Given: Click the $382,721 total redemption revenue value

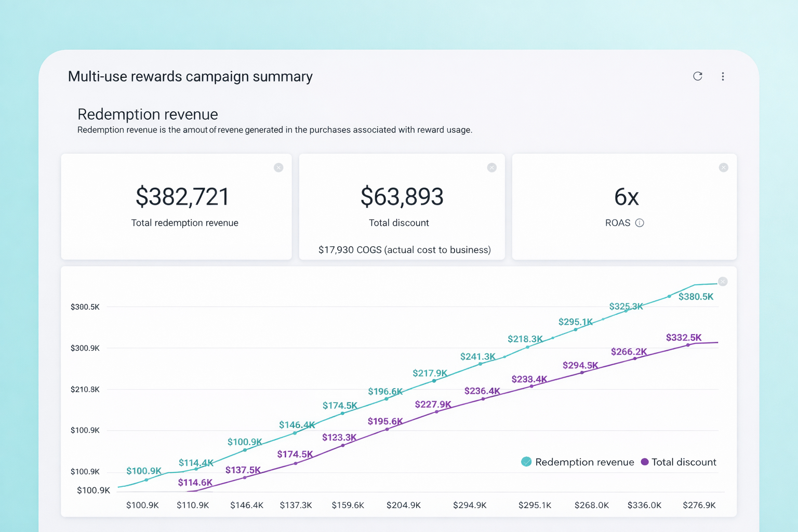Looking at the screenshot, I should [182, 197].
